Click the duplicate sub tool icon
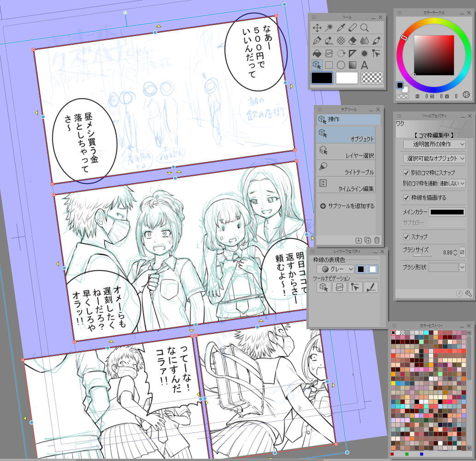This screenshot has height=461, width=476. [x=368, y=240]
